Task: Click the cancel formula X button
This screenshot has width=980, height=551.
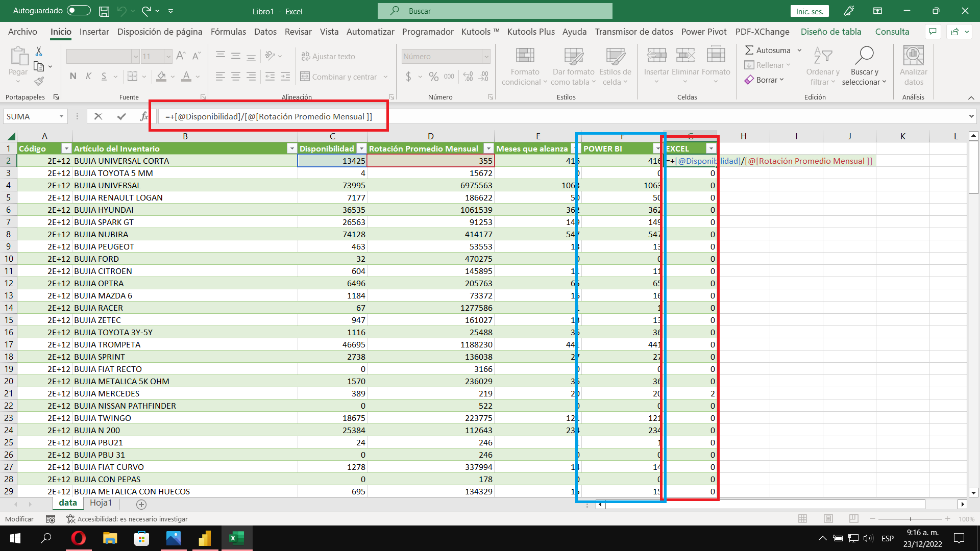Action: coord(98,117)
